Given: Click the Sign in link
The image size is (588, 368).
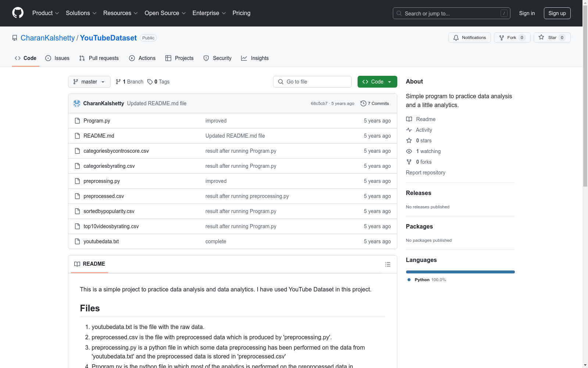Looking at the screenshot, I should (x=527, y=13).
